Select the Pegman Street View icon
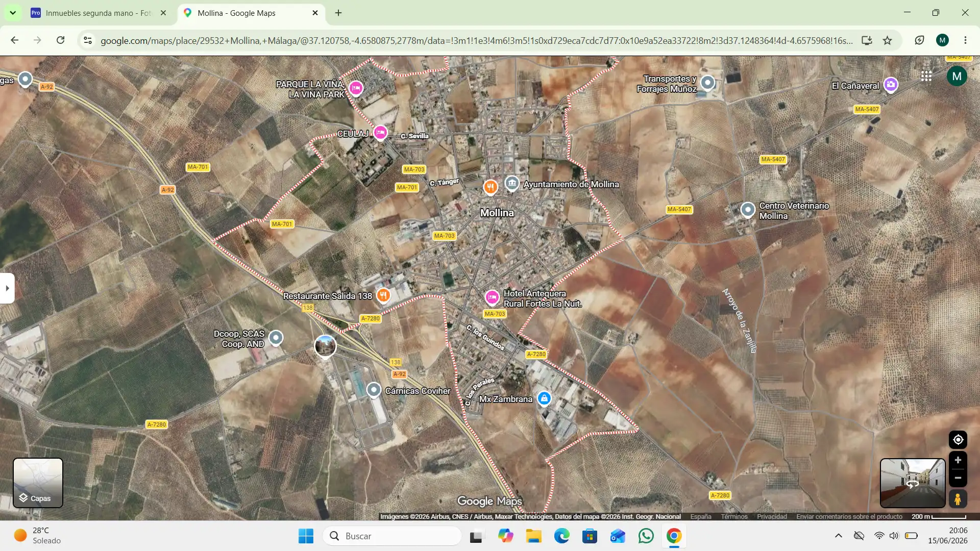Image resolution: width=980 pixels, height=551 pixels. pyautogui.click(x=958, y=499)
